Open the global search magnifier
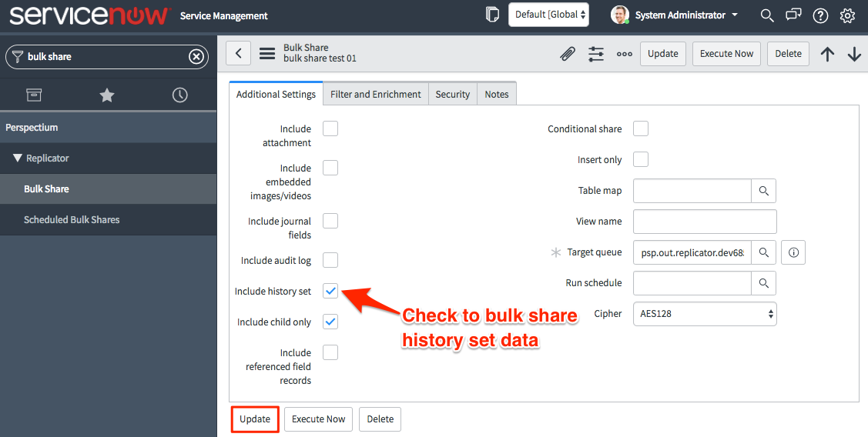 coord(766,15)
